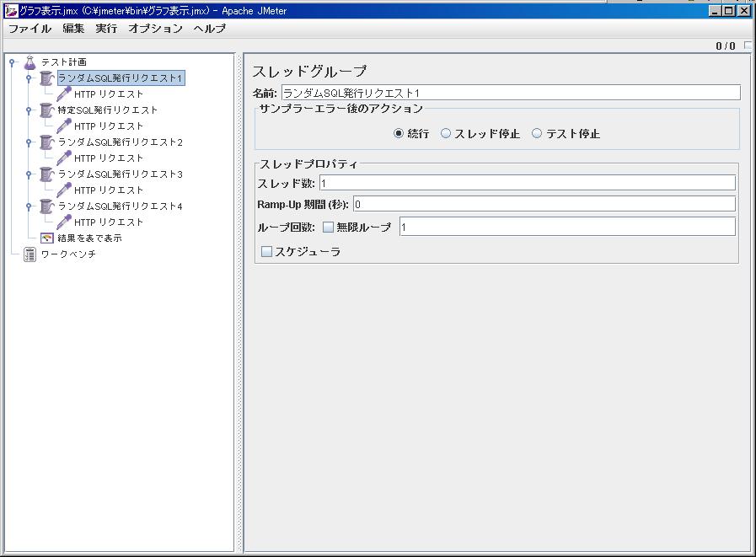Click the pipette icon under 特定SQL発行リクエスト
756x557 pixels.
[x=64, y=126]
